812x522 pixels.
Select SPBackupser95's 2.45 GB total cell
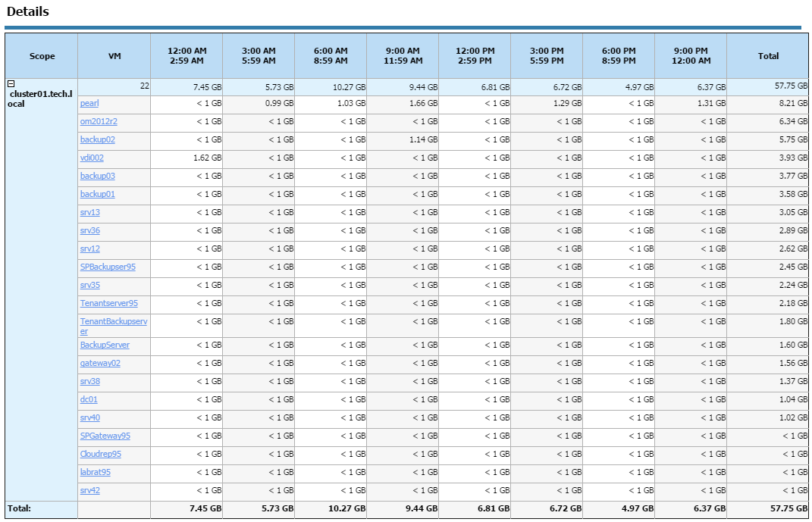point(768,267)
